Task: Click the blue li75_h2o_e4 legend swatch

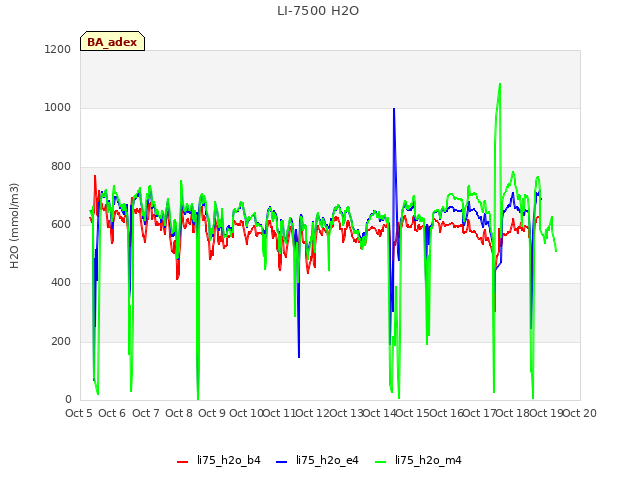Action: point(281,462)
